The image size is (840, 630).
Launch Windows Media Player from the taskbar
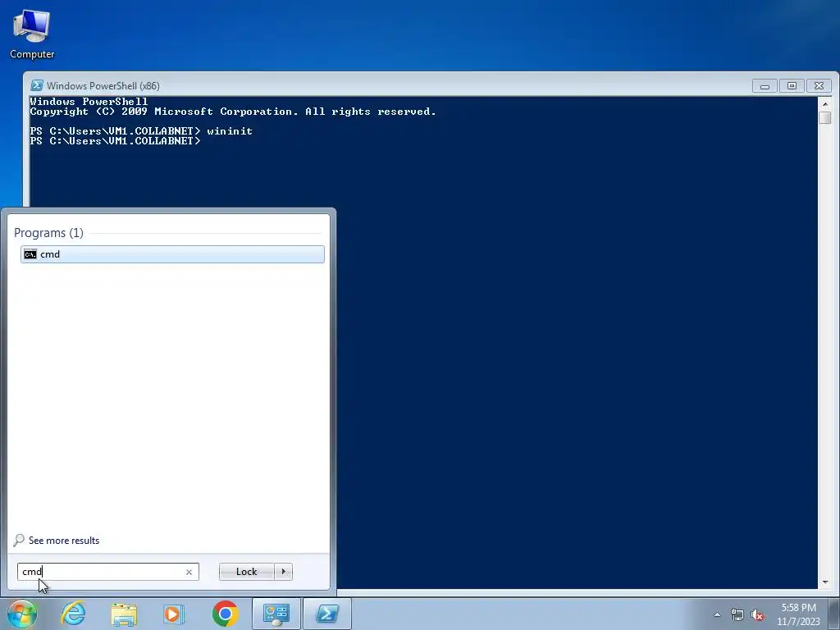[x=174, y=614]
